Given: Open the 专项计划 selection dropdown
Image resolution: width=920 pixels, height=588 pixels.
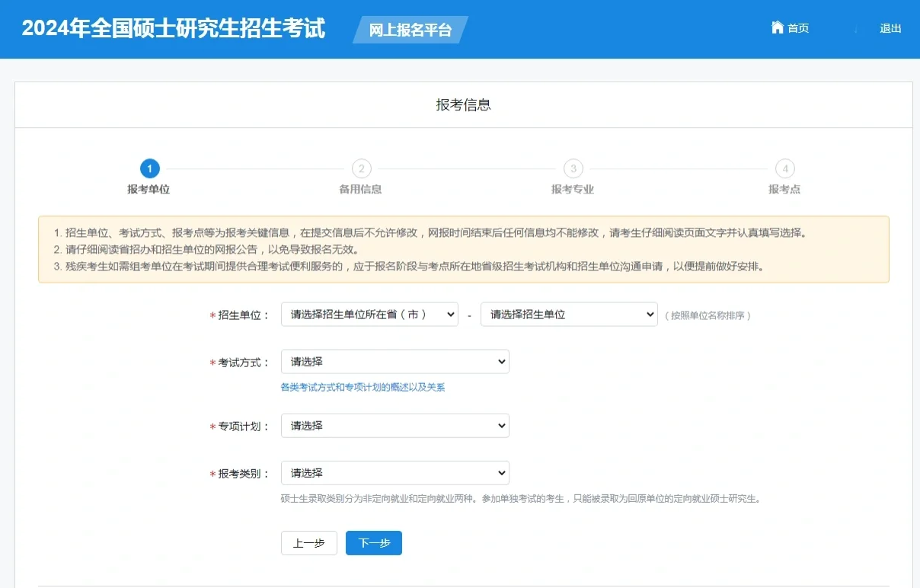Looking at the screenshot, I should (x=395, y=425).
